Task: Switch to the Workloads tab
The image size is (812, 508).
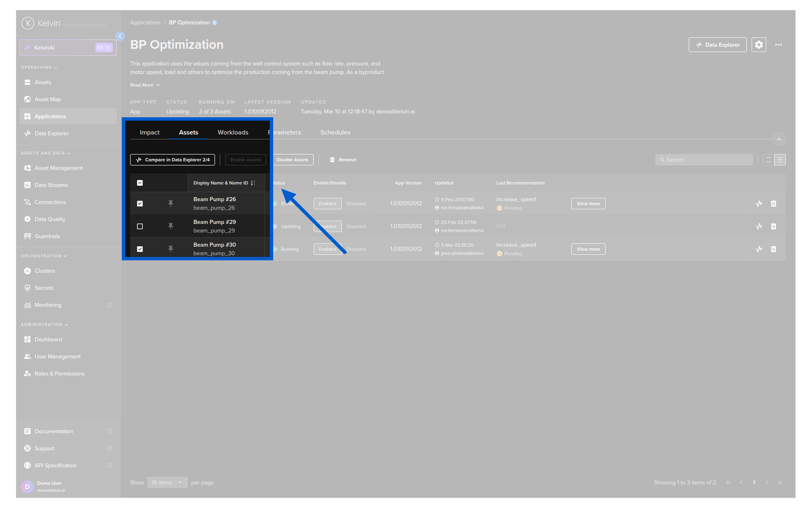Action: pyautogui.click(x=233, y=133)
